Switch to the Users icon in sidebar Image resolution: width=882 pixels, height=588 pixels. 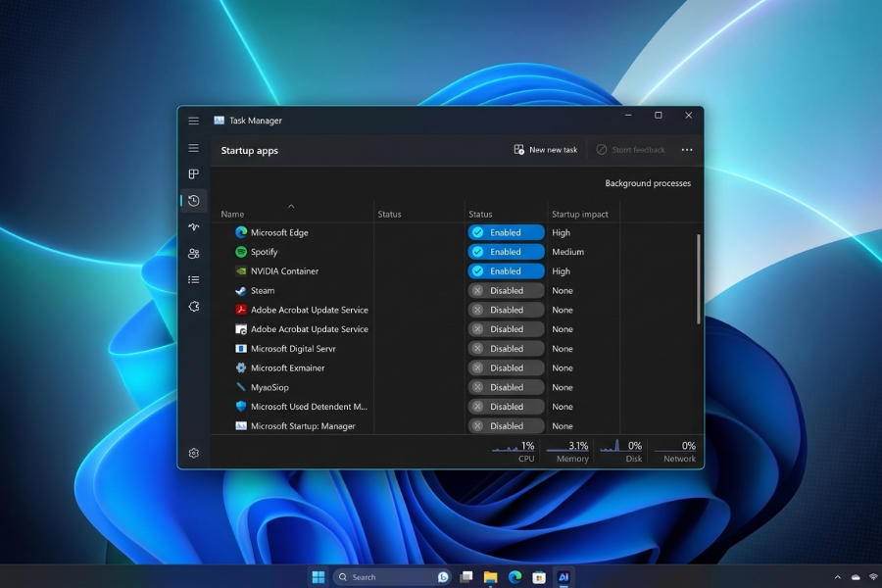193,253
